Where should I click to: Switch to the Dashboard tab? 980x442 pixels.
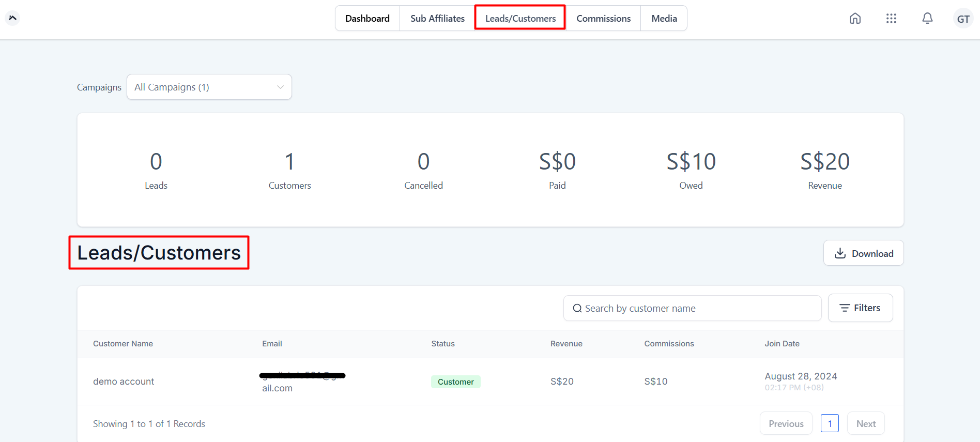[x=367, y=19]
